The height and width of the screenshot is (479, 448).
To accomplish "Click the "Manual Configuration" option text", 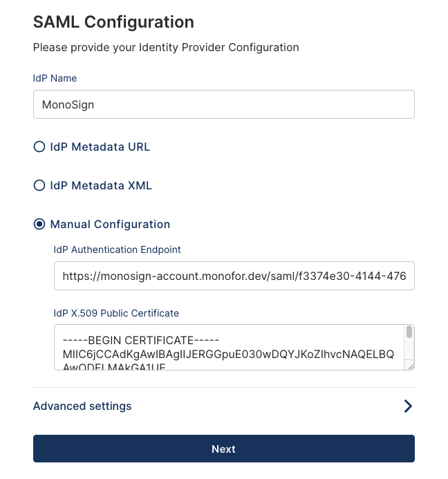I will [110, 224].
